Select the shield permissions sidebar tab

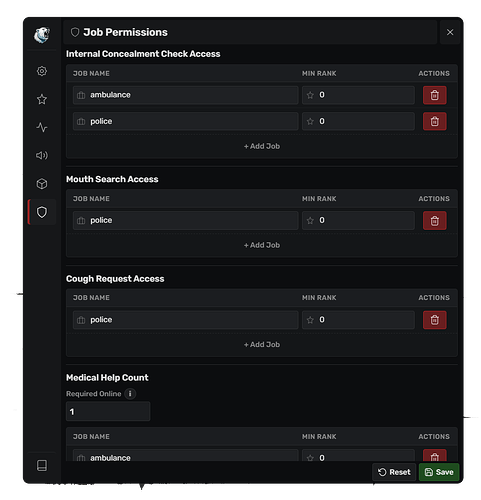pos(42,212)
